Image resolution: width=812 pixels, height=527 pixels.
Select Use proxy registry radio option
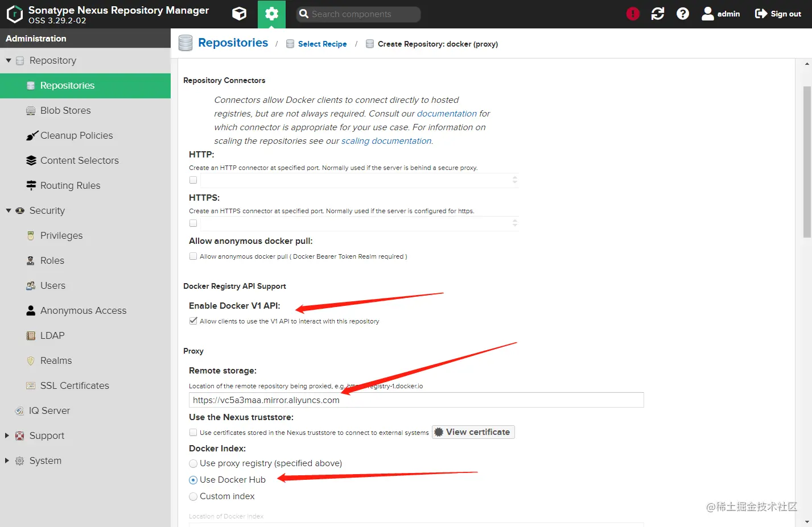pos(193,464)
